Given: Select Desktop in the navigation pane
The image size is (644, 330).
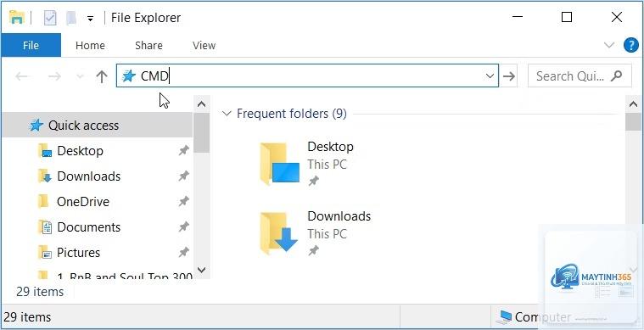Looking at the screenshot, I should (80, 151).
